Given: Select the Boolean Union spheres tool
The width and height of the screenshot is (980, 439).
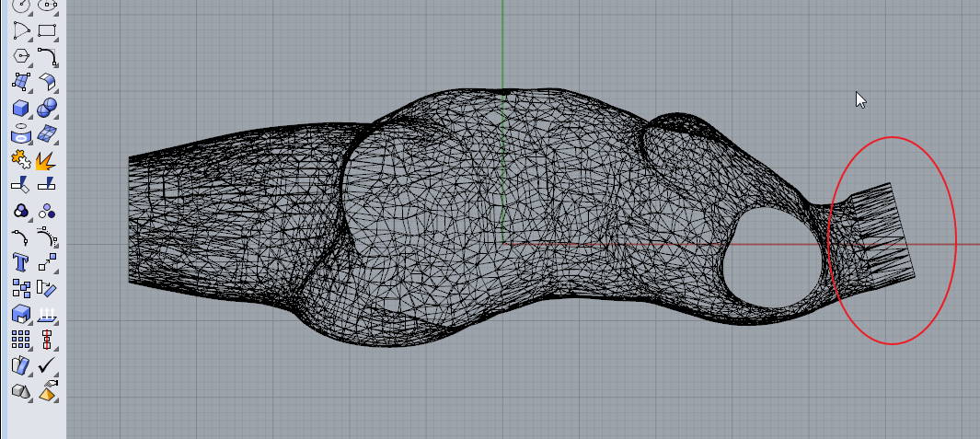Looking at the screenshot, I should pyautogui.click(x=48, y=108).
